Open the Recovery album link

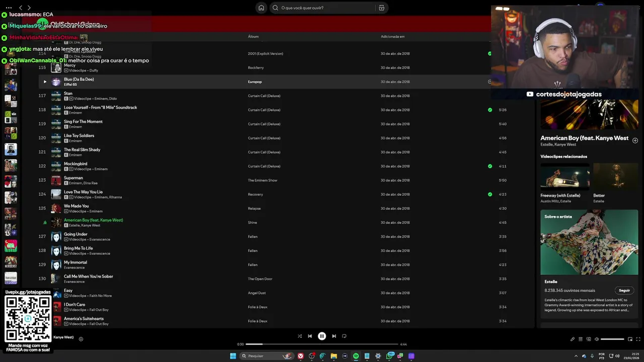[x=256, y=195]
